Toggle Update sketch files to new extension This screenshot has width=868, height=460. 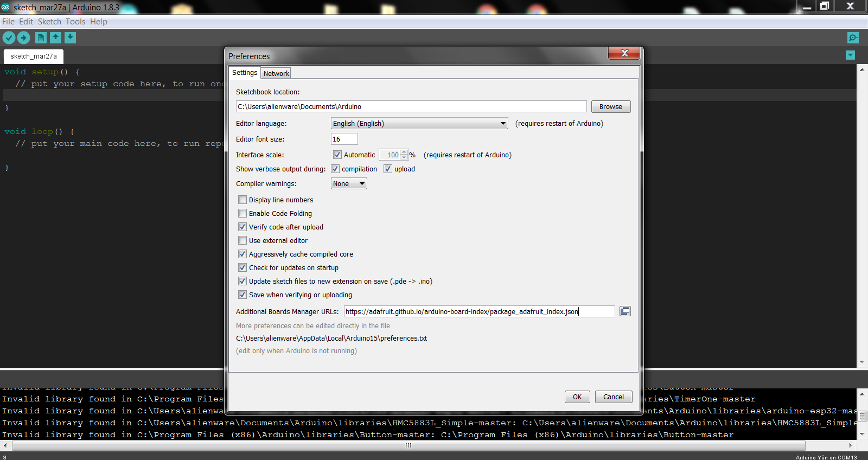tap(242, 281)
